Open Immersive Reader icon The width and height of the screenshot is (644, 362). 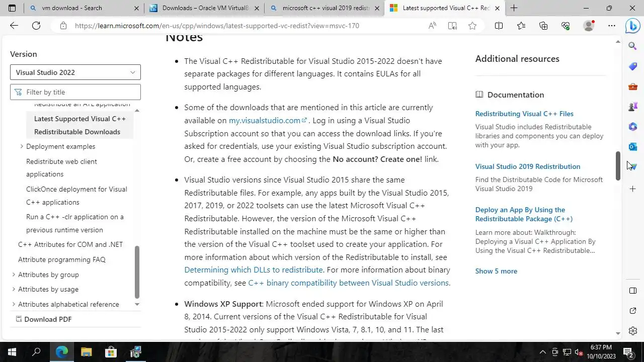point(452,26)
